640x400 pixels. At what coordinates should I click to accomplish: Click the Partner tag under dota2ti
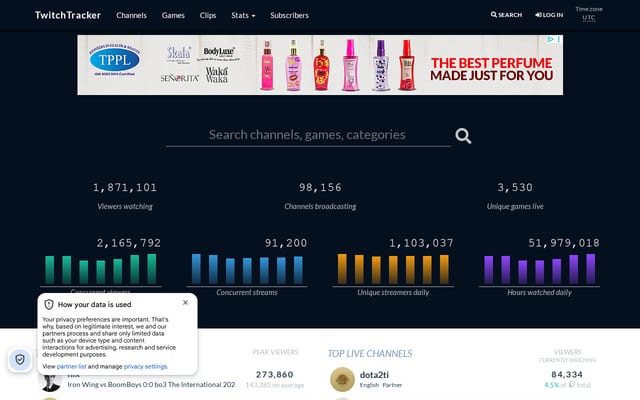pos(392,385)
